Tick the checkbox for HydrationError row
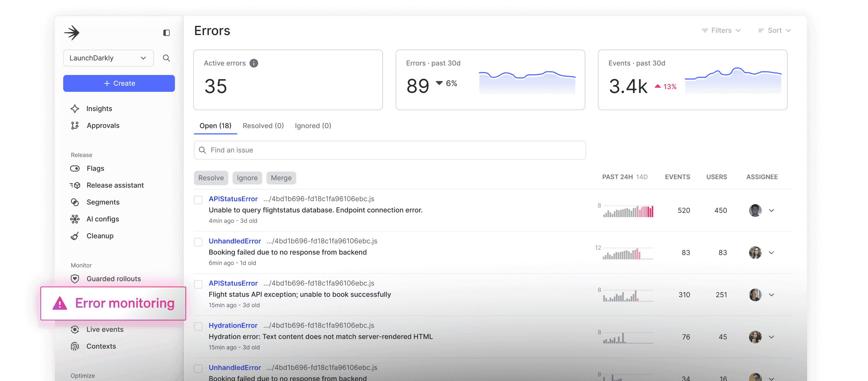This screenshot has height=381, width=868. click(198, 327)
